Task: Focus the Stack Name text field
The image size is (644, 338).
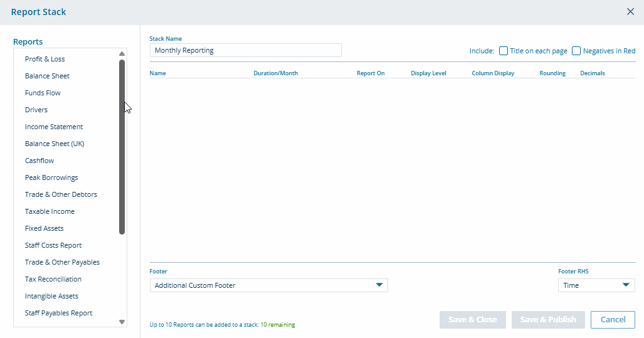Action: (245, 50)
